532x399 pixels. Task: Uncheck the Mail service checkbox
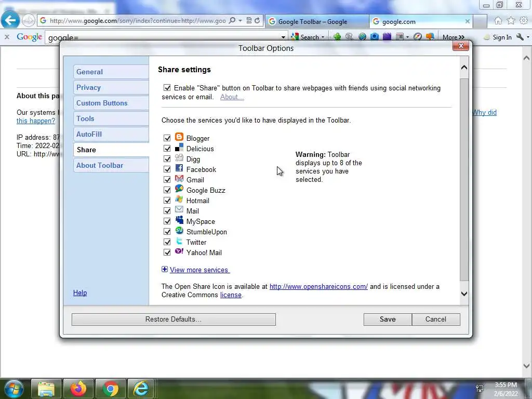[167, 211]
